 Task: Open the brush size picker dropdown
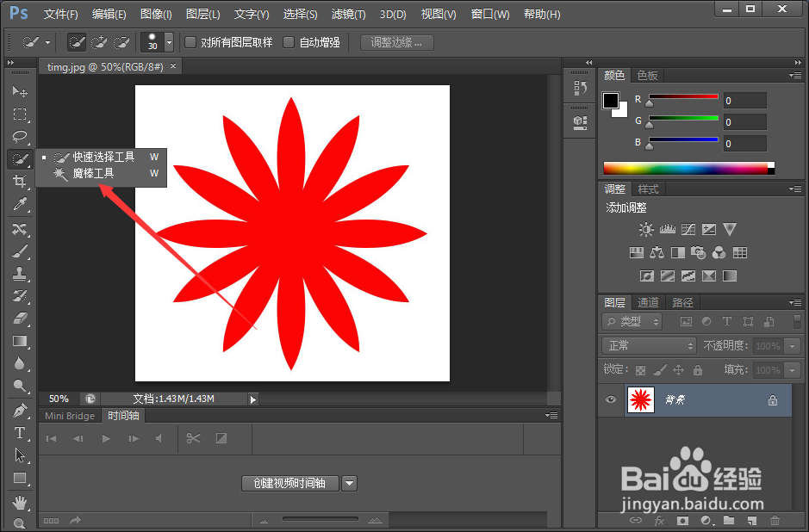(169, 42)
